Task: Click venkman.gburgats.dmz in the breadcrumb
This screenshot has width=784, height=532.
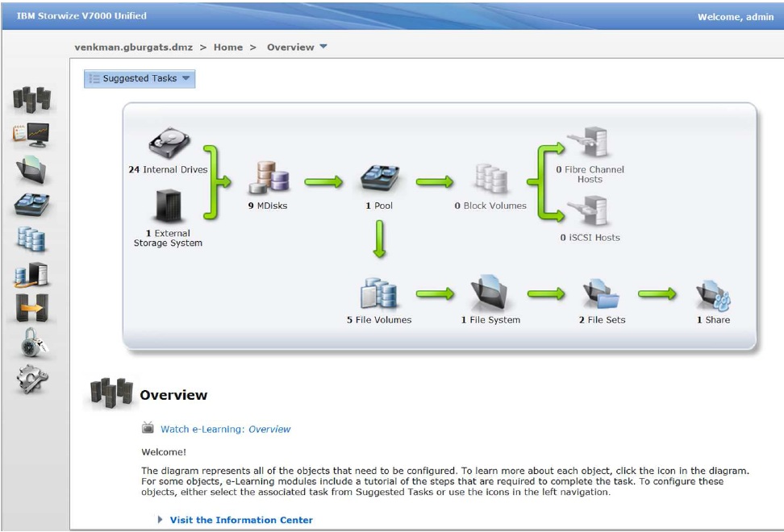Action: [133, 48]
